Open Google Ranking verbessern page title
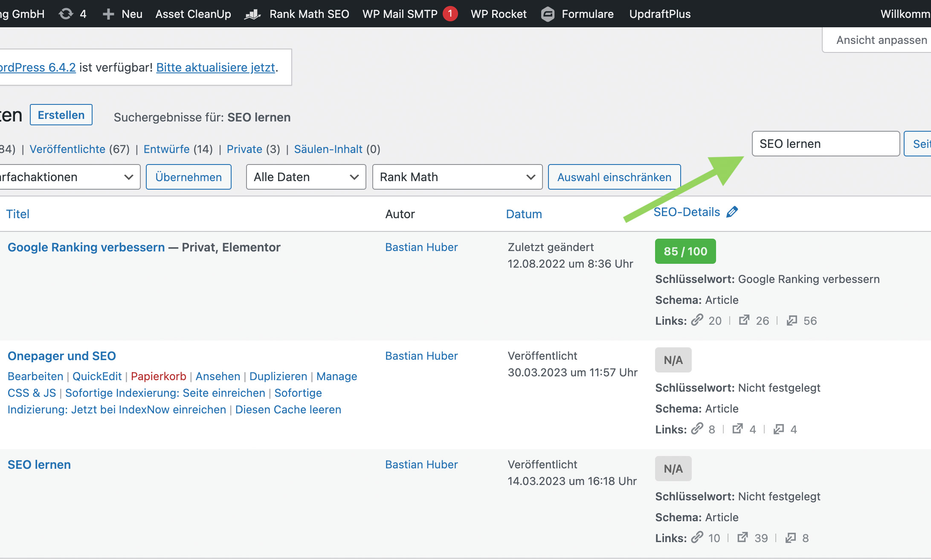This screenshot has height=560, width=931. coord(86,247)
